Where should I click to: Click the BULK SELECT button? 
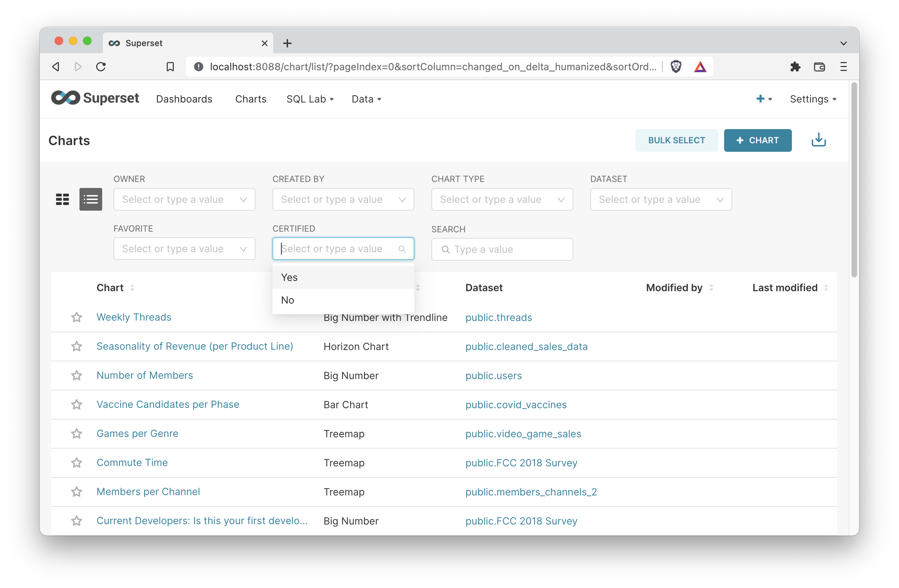pyautogui.click(x=676, y=140)
